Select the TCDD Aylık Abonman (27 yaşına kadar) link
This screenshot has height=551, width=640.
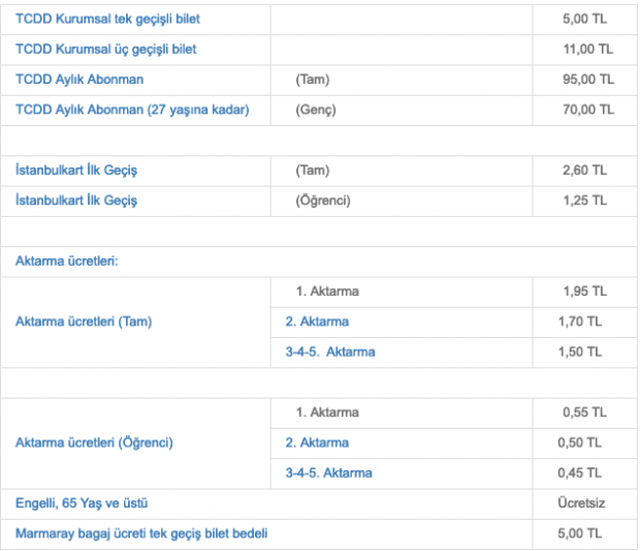pos(132,109)
